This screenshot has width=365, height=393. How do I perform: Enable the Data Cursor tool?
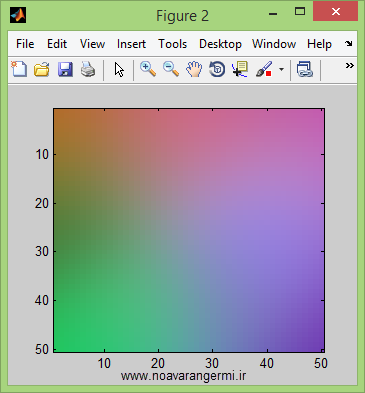[x=240, y=69]
